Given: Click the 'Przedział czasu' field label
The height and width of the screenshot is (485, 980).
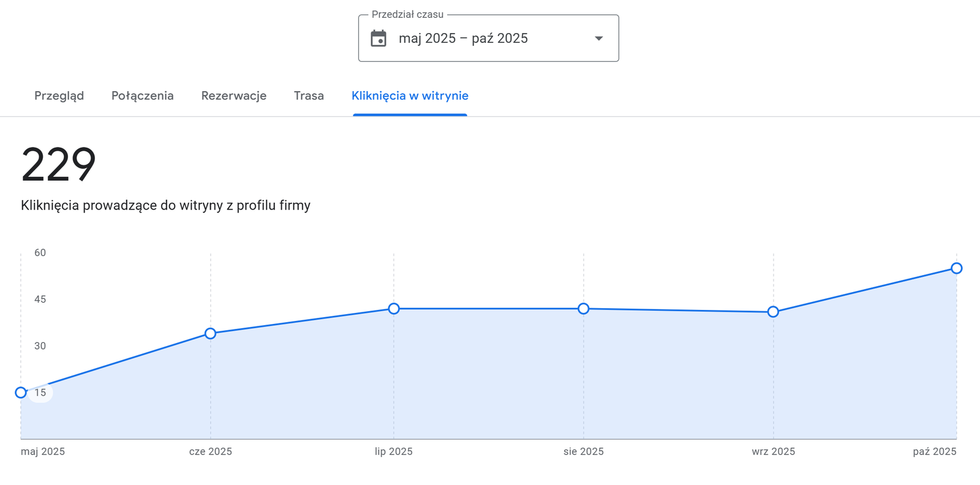Looking at the screenshot, I should click(407, 15).
